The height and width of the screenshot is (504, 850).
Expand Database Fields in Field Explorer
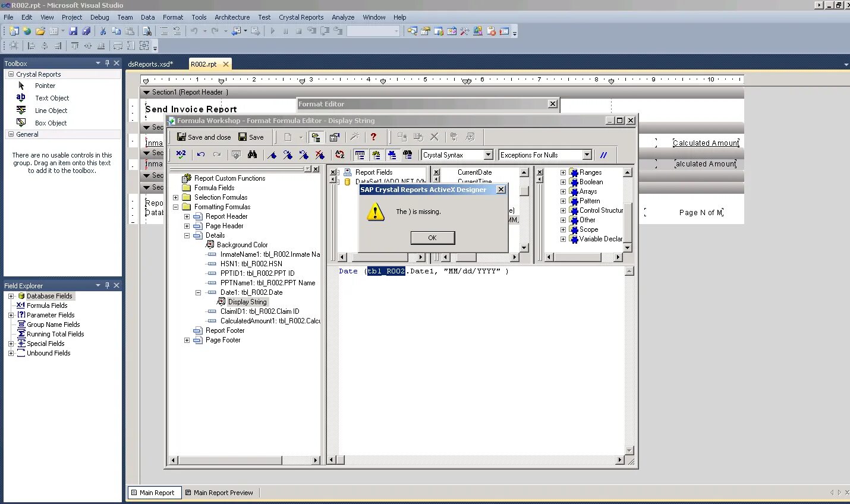pos(11,296)
